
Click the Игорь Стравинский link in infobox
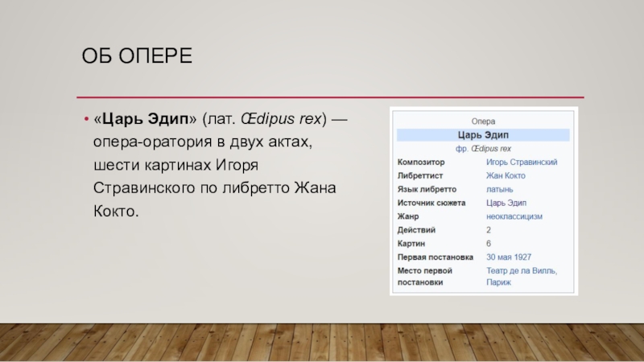522,162
